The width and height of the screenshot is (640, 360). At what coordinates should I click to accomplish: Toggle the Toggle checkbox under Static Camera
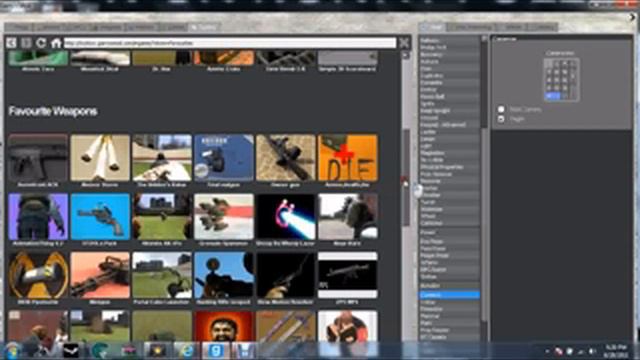click(x=501, y=119)
